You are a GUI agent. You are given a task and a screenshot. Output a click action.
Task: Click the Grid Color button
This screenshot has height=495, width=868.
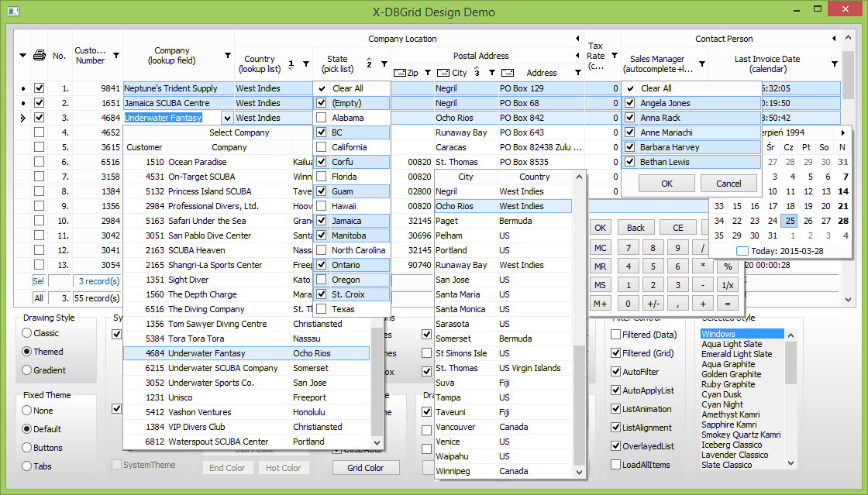366,468
